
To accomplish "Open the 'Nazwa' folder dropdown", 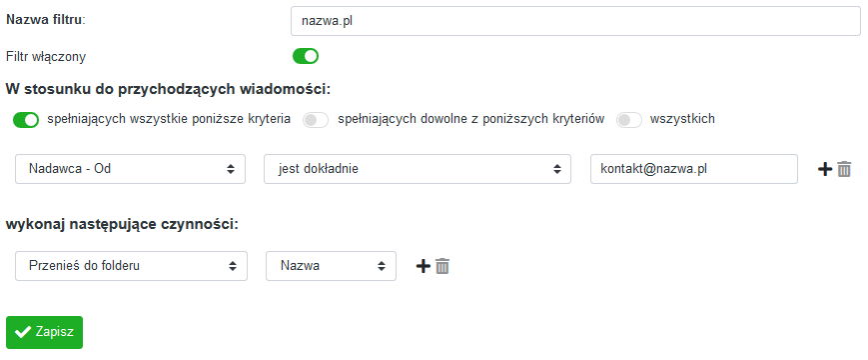I will [x=331, y=266].
